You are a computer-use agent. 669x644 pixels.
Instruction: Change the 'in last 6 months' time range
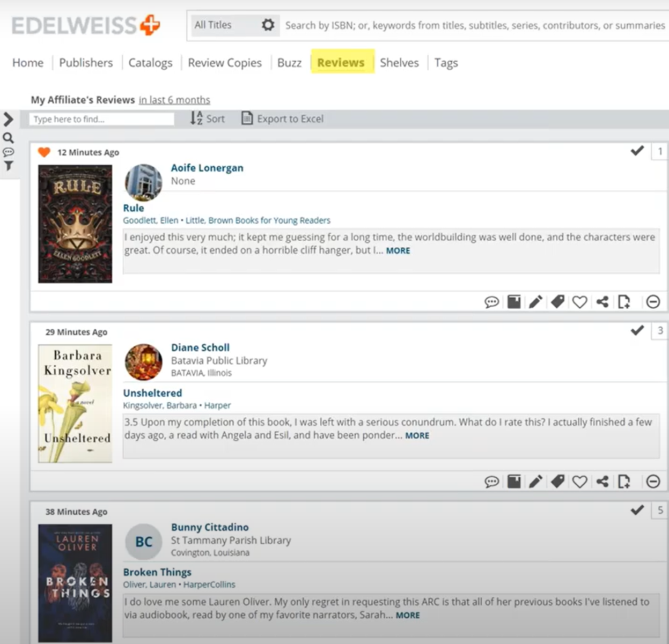(x=174, y=100)
